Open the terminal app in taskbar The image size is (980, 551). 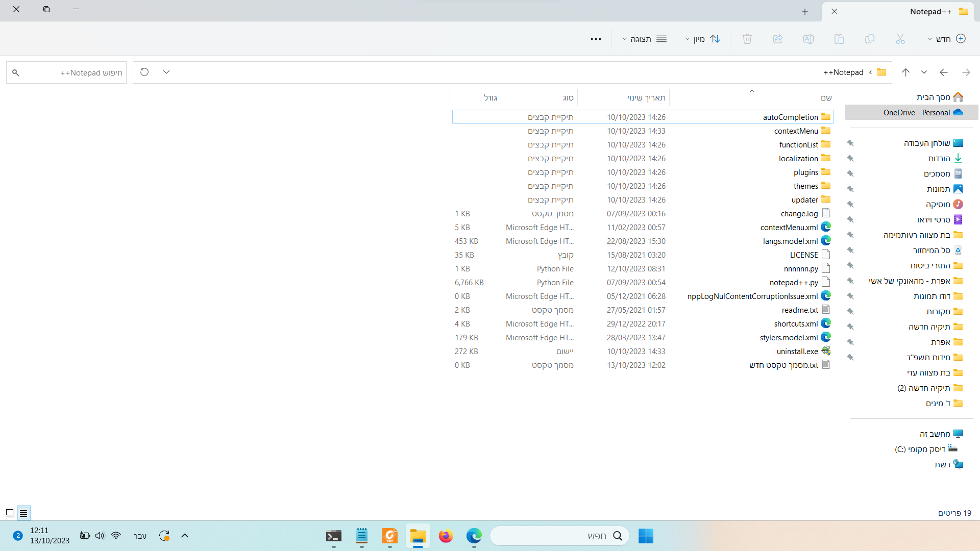[x=334, y=536]
